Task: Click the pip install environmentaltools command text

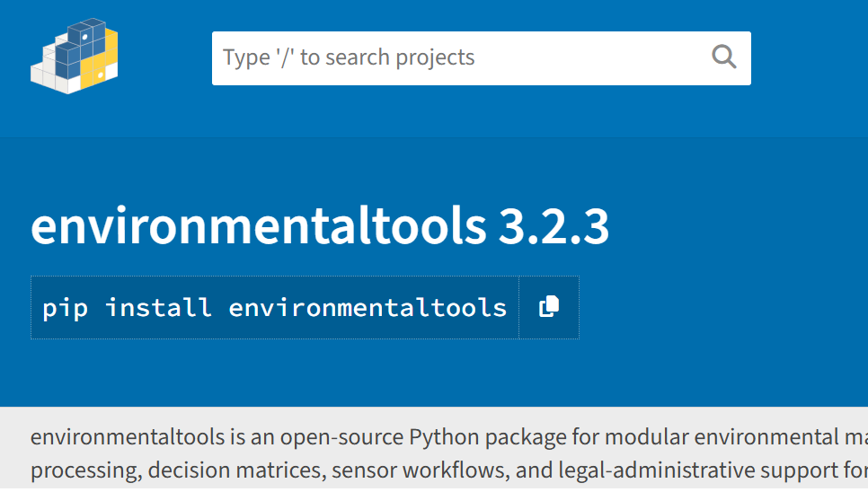Action: (x=275, y=308)
